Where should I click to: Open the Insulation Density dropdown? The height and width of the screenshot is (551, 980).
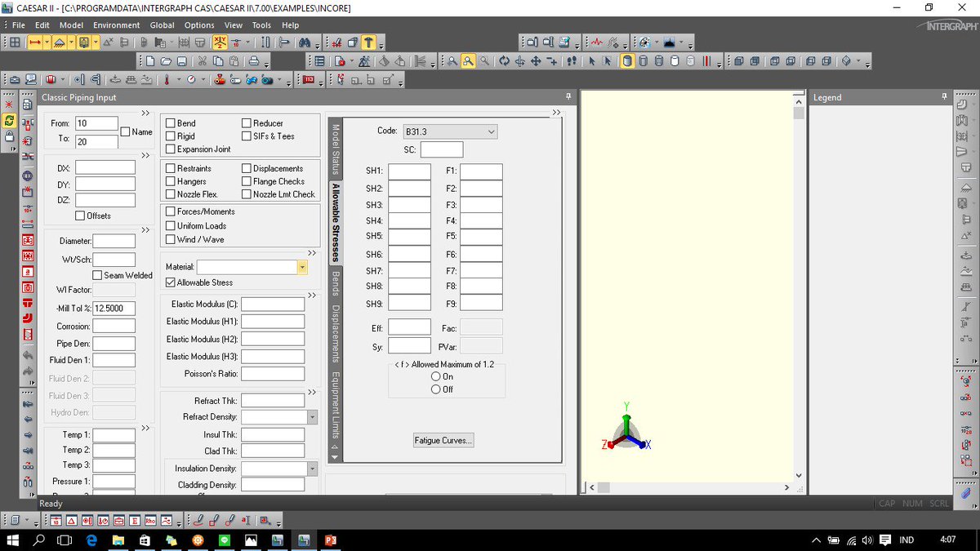(312, 469)
